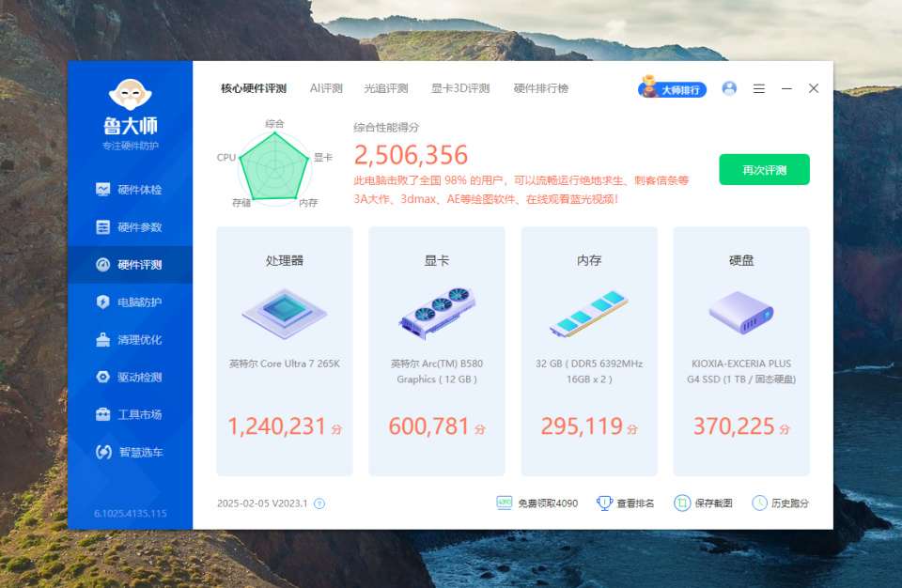
Task: Open 电脑防护 in the sidebar
Action: pos(130,302)
